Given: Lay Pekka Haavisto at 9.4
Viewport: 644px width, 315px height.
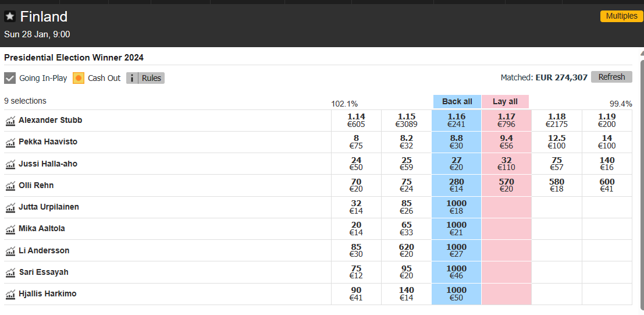Looking at the screenshot, I should tap(506, 142).
